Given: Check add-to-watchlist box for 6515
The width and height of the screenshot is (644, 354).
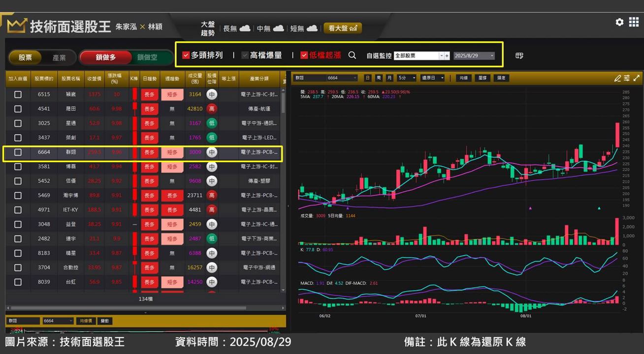Looking at the screenshot, I should pos(18,94).
